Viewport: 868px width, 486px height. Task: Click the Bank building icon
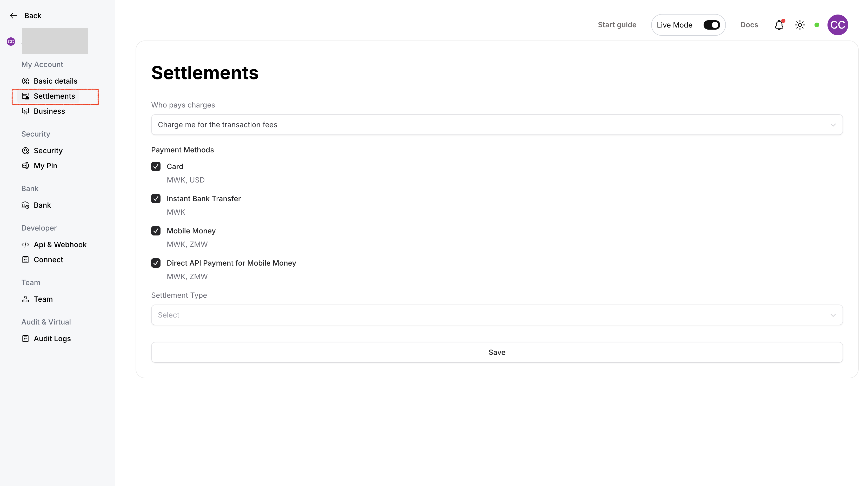[x=25, y=205]
